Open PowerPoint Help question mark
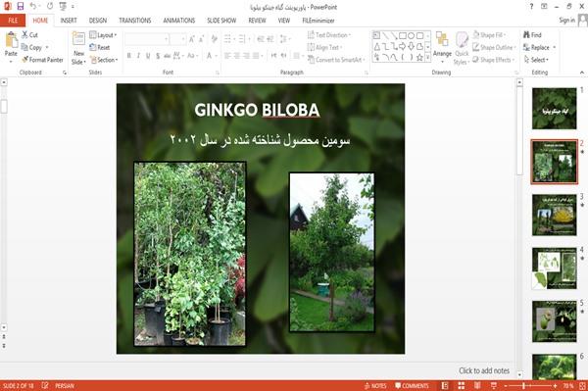Image resolution: width=588 pixels, height=391 pixels. [x=531, y=7]
